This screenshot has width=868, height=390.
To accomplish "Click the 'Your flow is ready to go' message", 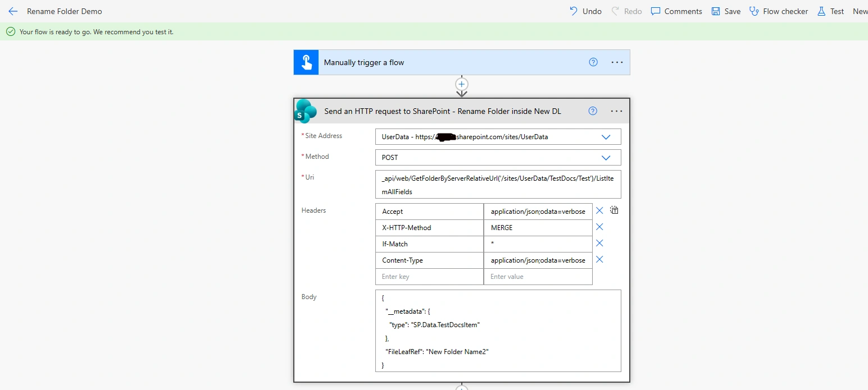I will point(97,32).
